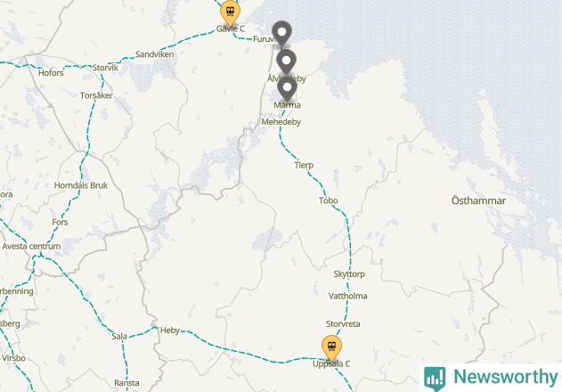Screen dimensions: 562x392
Task: Open the Newsworthy logo icon
Action: click(x=435, y=380)
